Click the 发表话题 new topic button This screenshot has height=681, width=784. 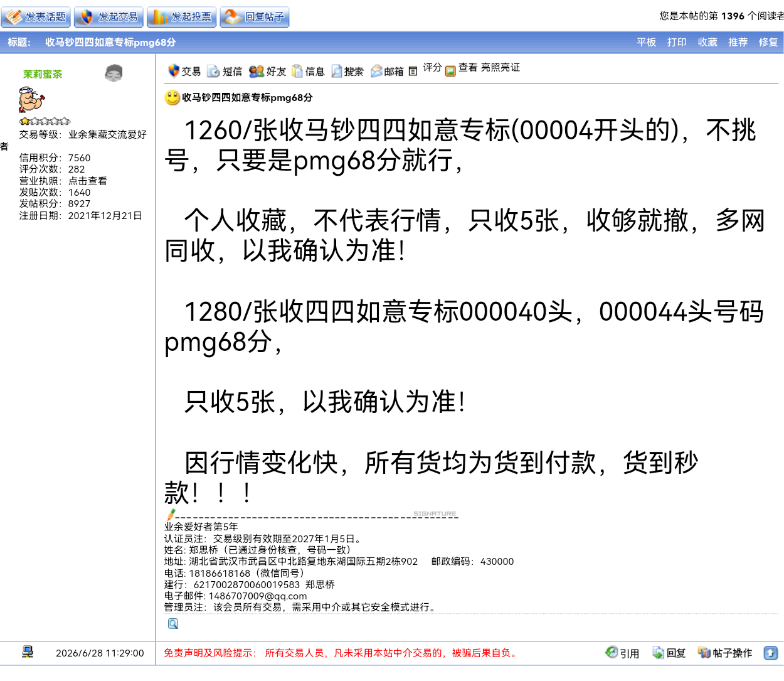click(x=36, y=17)
